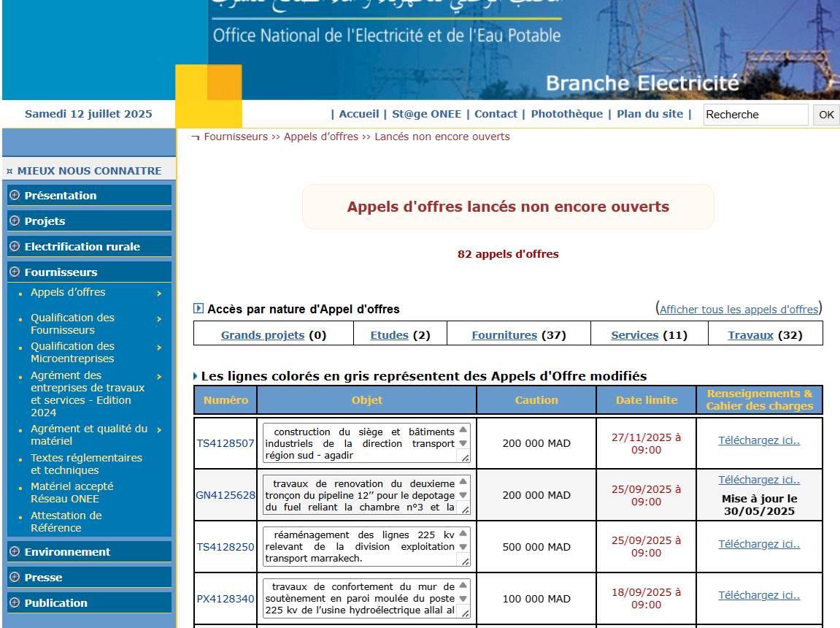Open Matériel accepté Réseau ONEE link
The width and height of the screenshot is (840, 628).
(x=72, y=492)
